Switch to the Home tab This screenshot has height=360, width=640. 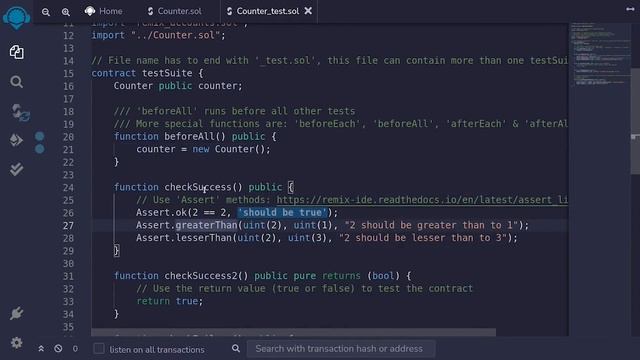click(103, 11)
